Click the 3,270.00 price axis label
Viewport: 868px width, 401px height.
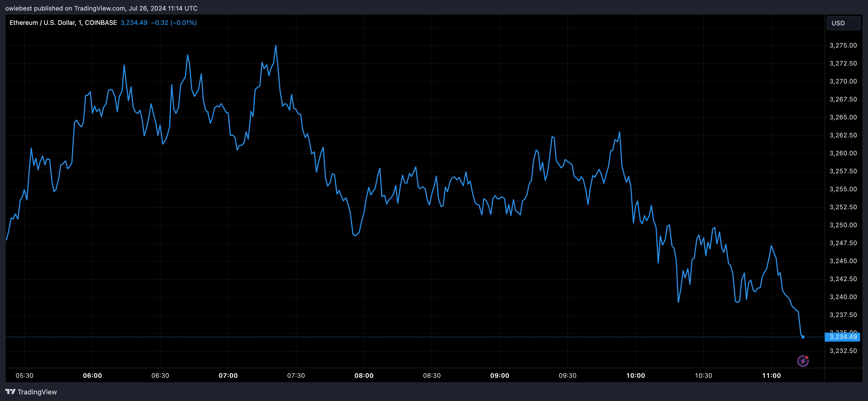coord(843,81)
